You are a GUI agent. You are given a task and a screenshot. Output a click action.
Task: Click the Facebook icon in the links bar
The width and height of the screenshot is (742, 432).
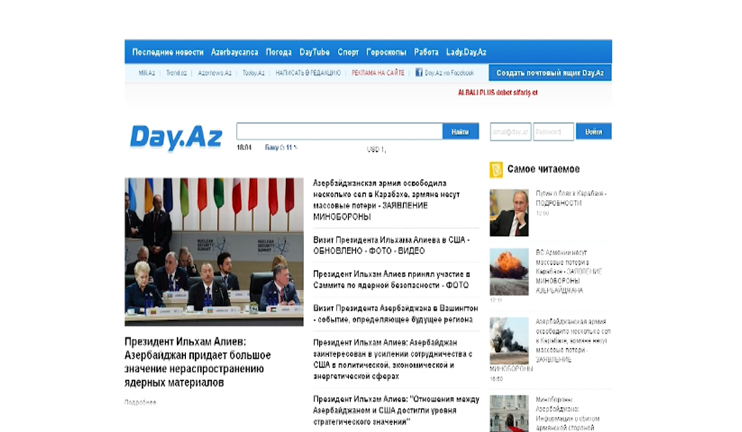(x=419, y=73)
